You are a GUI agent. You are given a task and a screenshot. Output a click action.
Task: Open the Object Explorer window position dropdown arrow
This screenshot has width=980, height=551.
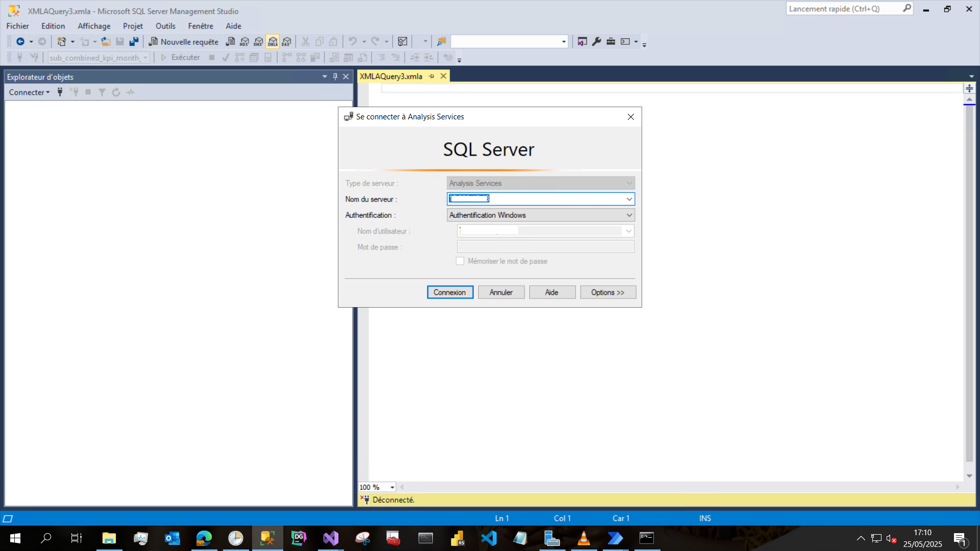325,77
